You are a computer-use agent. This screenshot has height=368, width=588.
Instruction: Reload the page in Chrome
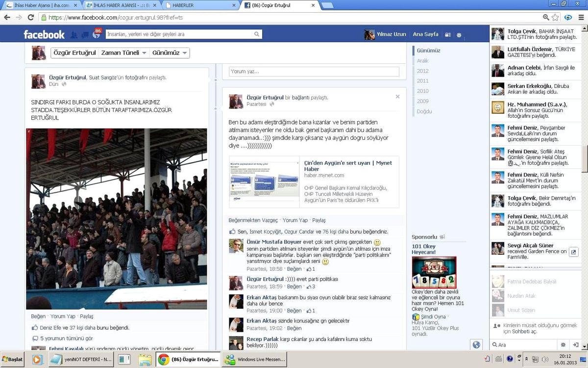(x=31, y=17)
